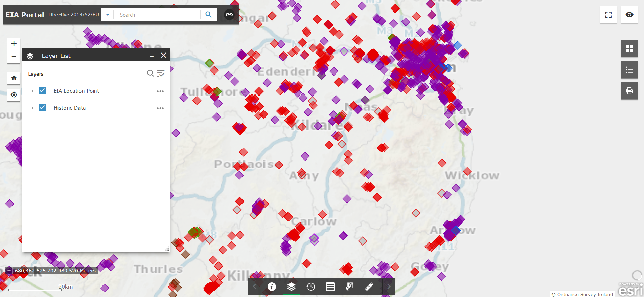Zoom in on the map
Image resolution: width=644 pixels, height=297 pixels.
coord(14,44)
